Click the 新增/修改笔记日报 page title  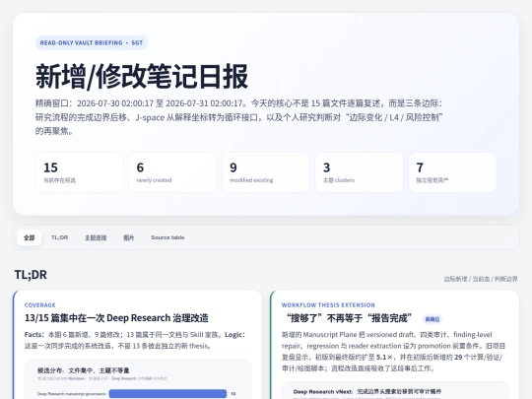click(142, 76)
